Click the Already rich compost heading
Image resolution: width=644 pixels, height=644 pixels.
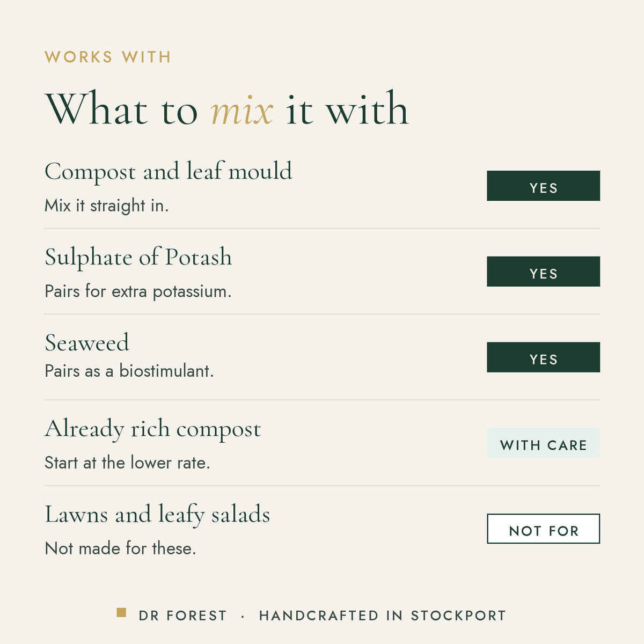[153, 430]
